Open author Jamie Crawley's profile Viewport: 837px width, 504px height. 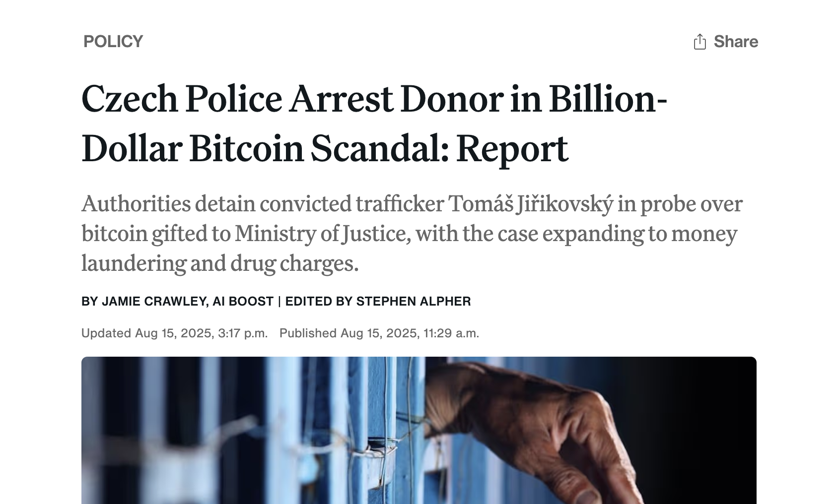pos(154,302)
